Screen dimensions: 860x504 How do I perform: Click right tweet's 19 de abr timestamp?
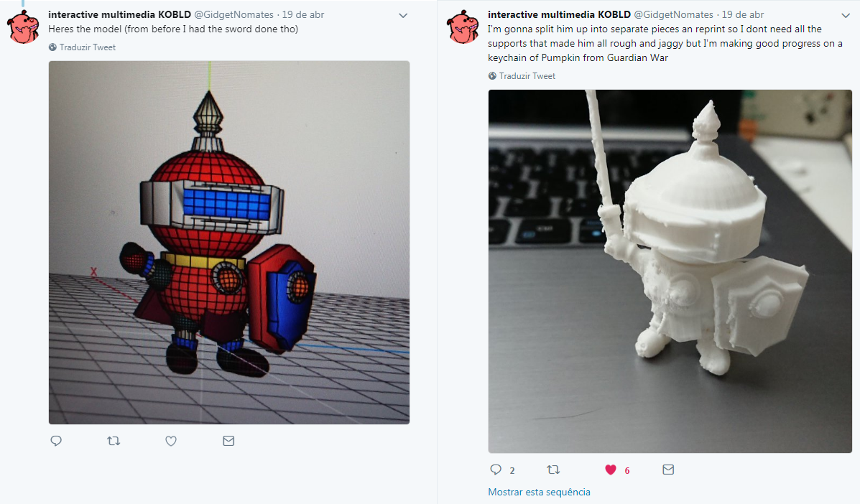click(743, 15)
